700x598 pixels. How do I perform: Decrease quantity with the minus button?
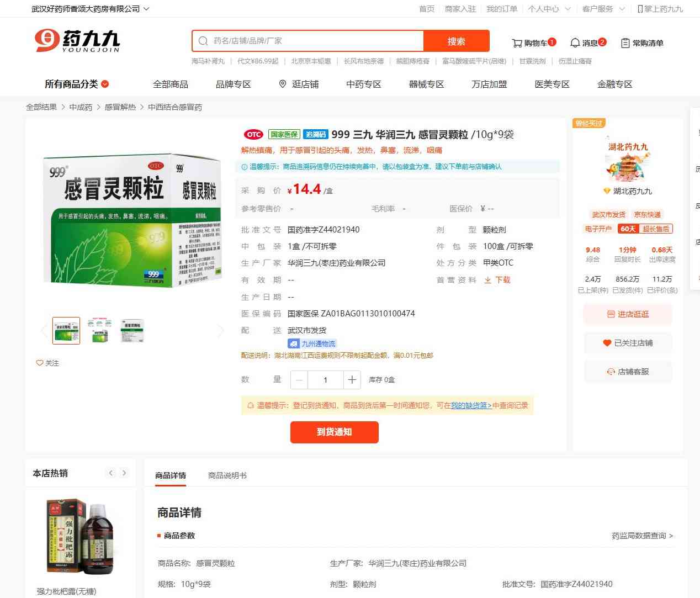pos(299,379)
